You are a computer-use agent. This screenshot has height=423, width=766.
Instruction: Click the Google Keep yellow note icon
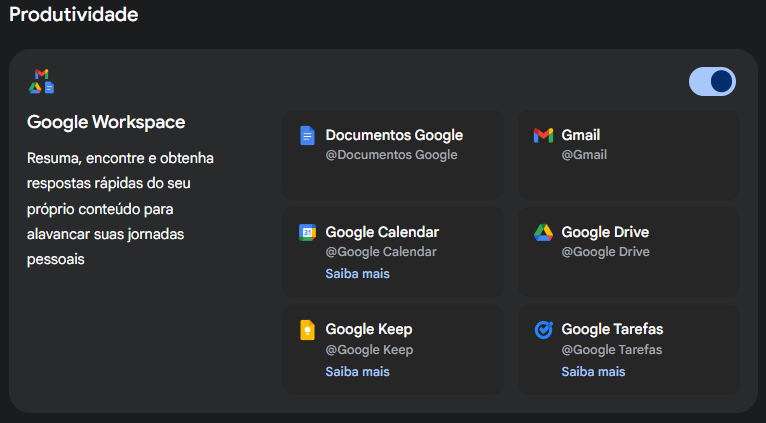[307, 330]
